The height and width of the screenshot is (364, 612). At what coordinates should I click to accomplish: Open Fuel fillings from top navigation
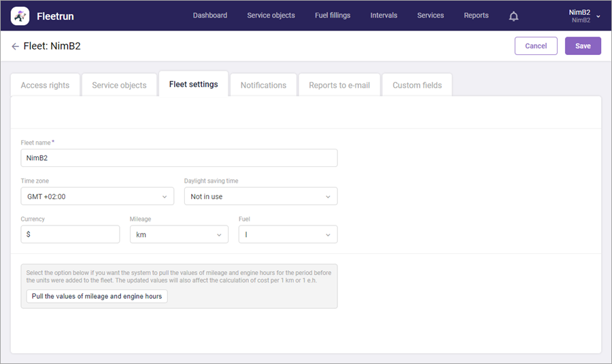(x=333, y=16)
